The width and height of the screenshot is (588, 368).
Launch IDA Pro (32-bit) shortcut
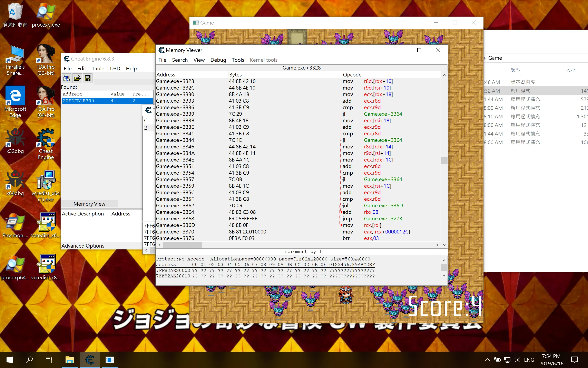tap(46, 60)
